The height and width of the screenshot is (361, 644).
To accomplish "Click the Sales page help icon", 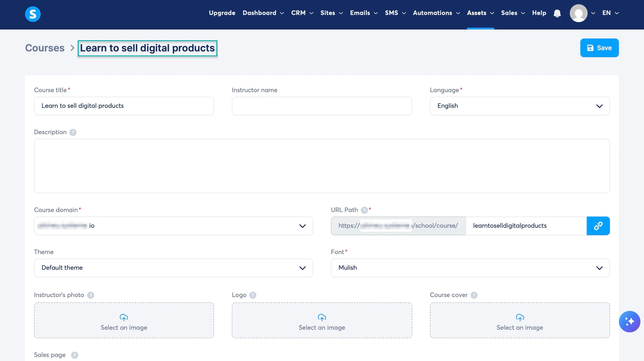I will tap(75, 355).
